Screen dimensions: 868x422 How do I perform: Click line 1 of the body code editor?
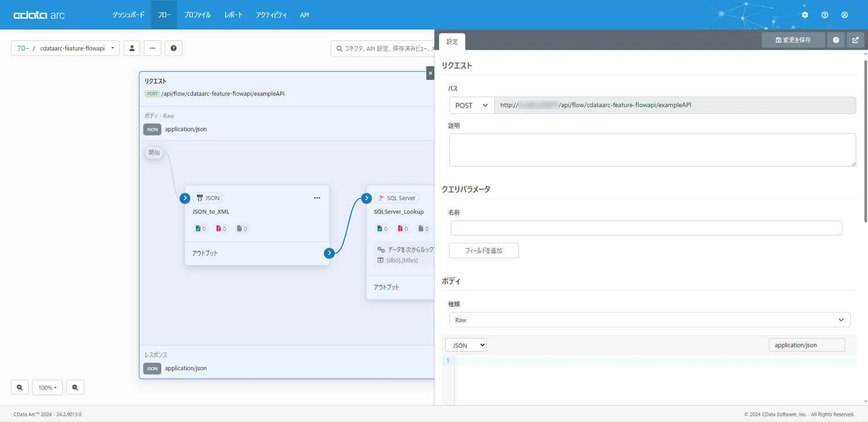point(655,361)
